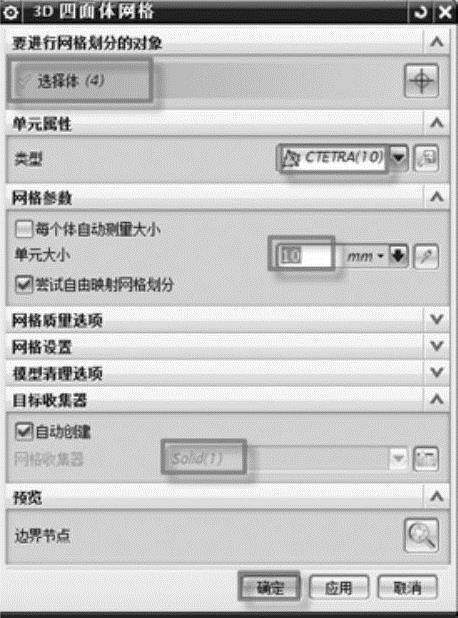Toggle 每个体自动测量大小 checkbox
Image resolution: width=458 pixels, height=618 pixels.
coord(24,229)
